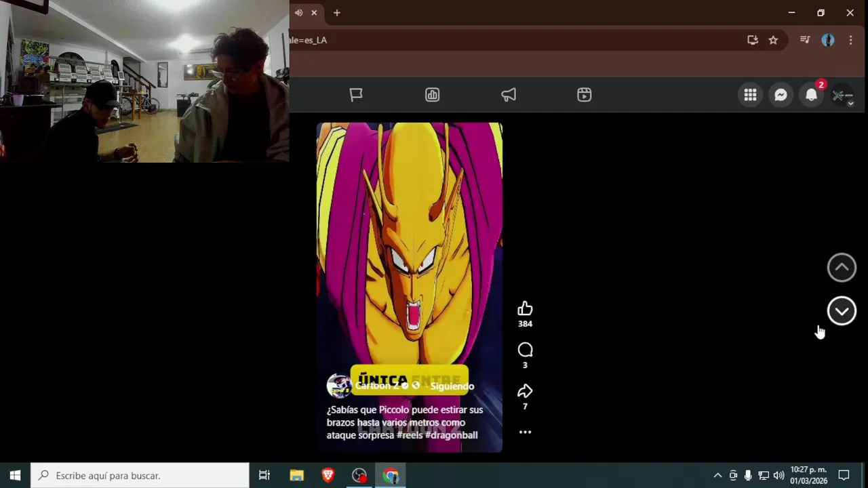This screenshot has height=488, width=868.
Task: Open the Windows notification center
Action: point(844,476)
